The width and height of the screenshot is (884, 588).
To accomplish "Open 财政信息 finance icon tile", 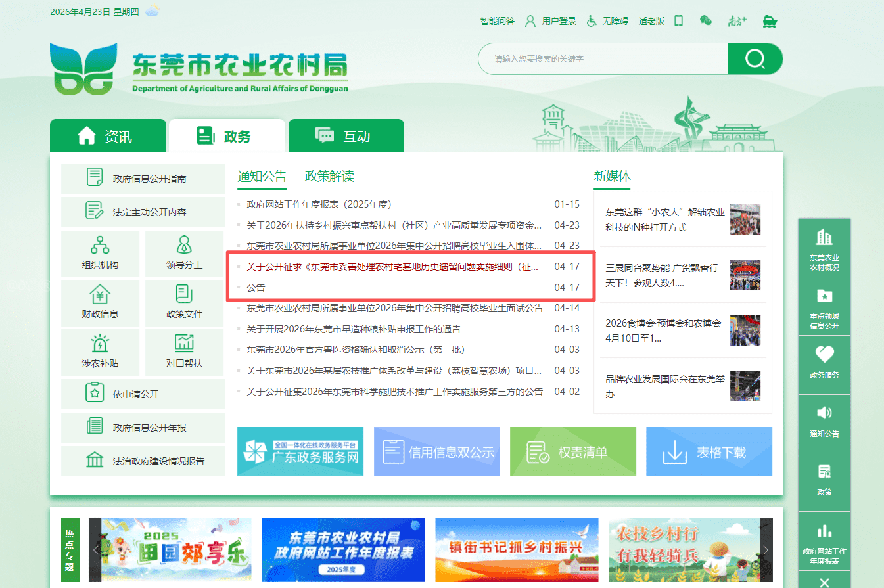I will [100, 294].
